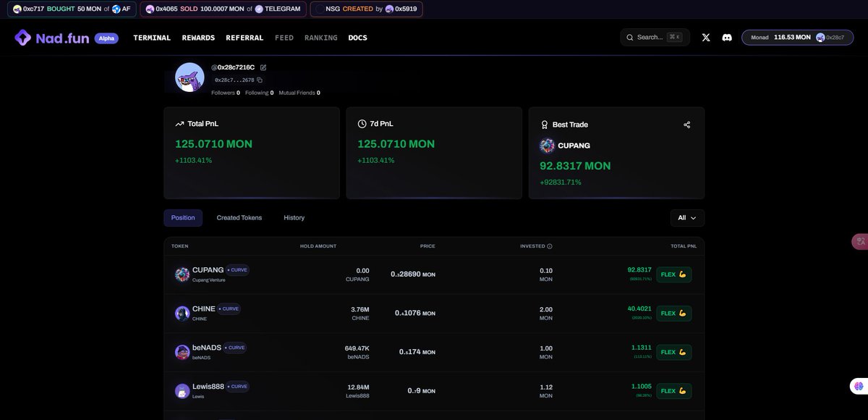Click the profile avatar image
868x420 pixels.
(x=190, y=77)
